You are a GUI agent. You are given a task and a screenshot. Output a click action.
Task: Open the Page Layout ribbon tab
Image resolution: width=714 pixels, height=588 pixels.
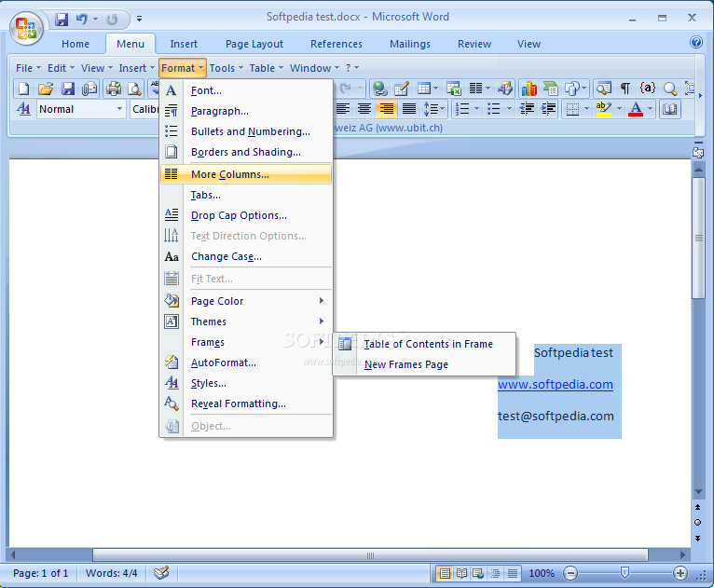point(254,44)
